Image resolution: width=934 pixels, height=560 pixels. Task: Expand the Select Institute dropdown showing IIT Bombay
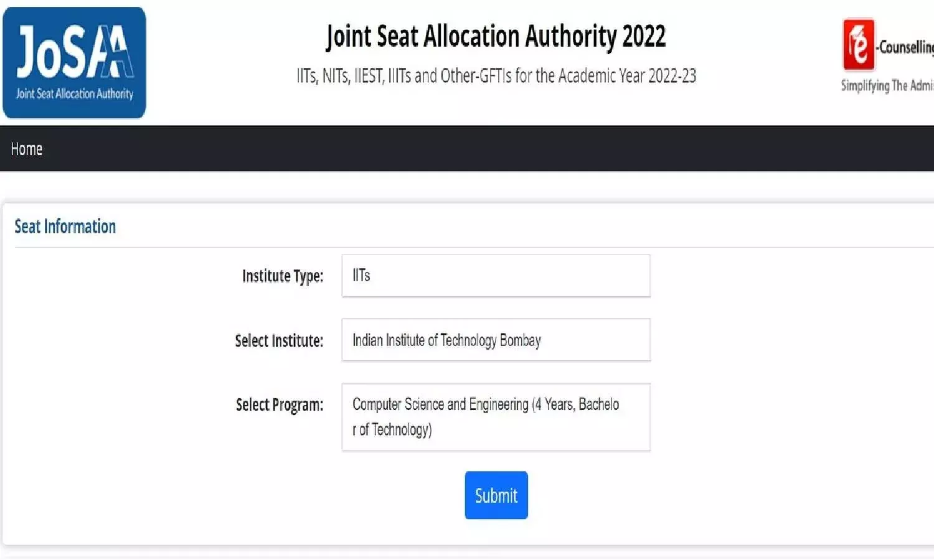(496, 340)
